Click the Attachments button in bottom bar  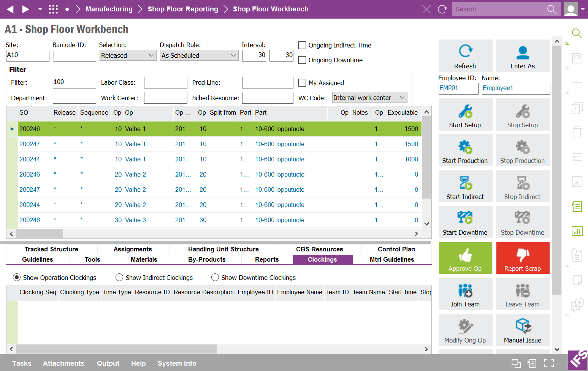click(x=63, y=363)
